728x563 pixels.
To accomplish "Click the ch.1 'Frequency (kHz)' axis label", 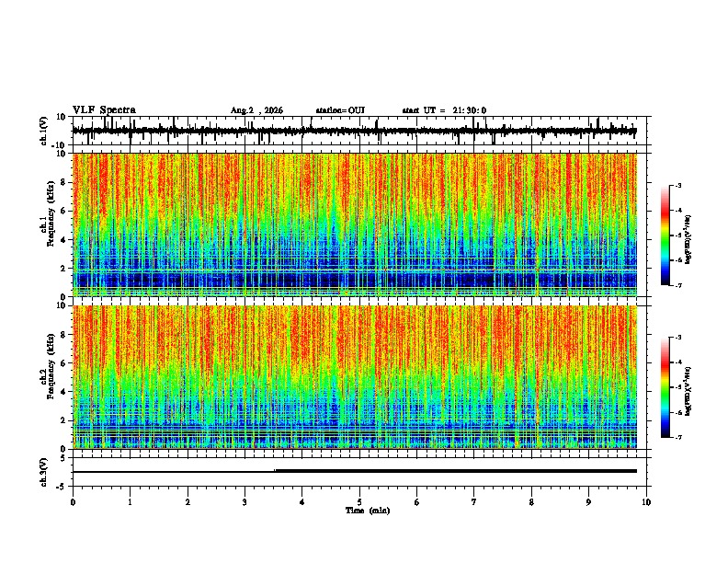I will coord(51,213).
